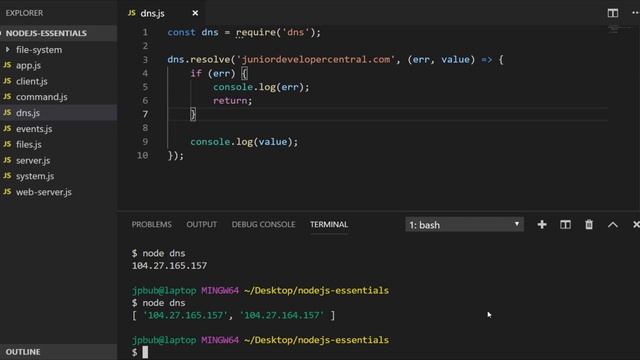This screenshot has height=360, width=640.
Task: Click JS icon beside server.js
Action: point(7,160)
